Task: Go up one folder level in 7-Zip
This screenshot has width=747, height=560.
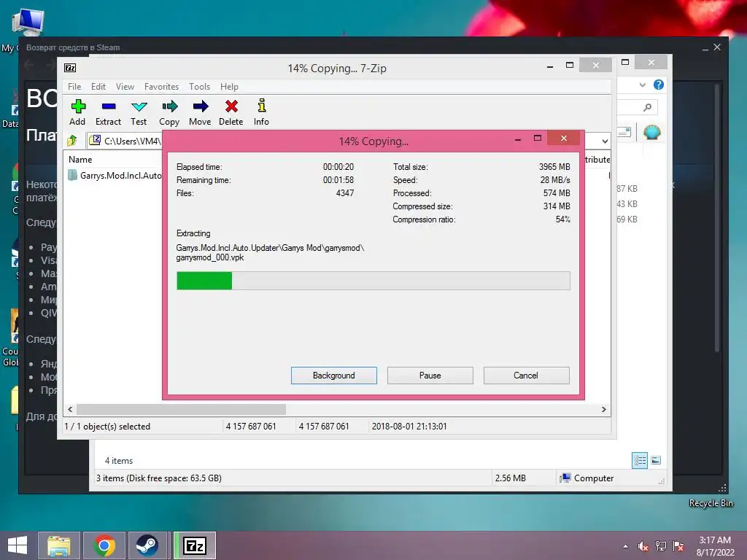Action: point(72,141)
